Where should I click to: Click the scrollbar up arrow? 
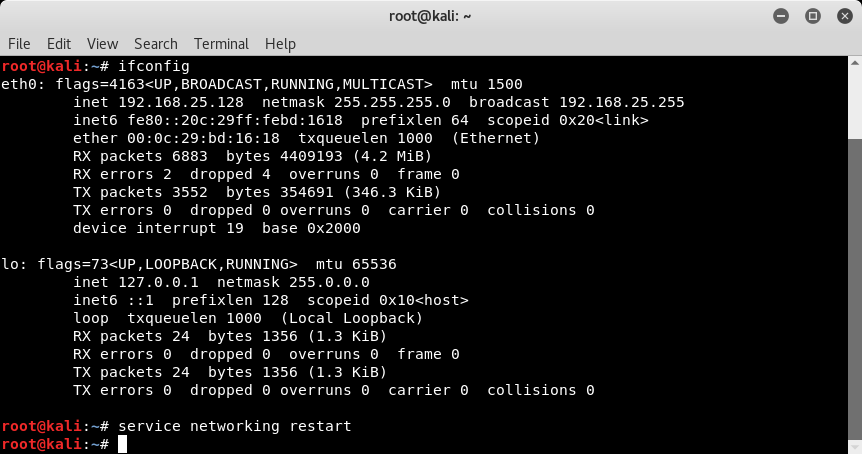[x=855, y=62]
